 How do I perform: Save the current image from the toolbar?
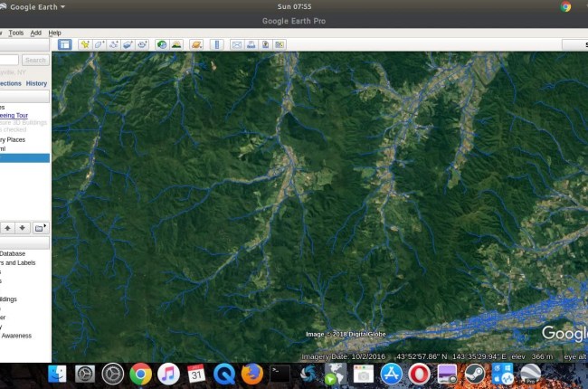click(265, 44)
